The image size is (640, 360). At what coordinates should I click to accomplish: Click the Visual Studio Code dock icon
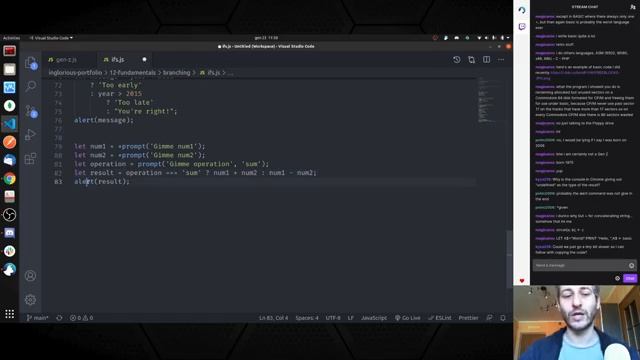pos(10,124)
